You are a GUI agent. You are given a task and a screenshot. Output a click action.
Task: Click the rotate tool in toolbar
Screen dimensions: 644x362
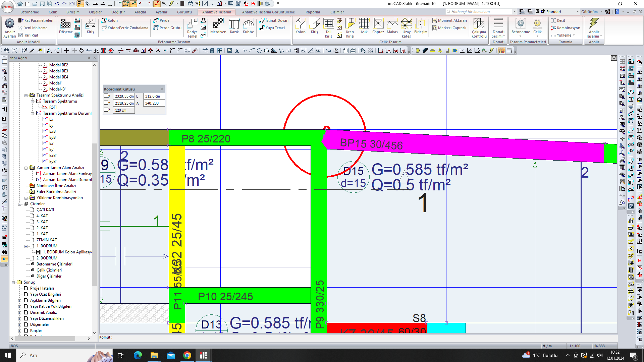pos(81,51)
